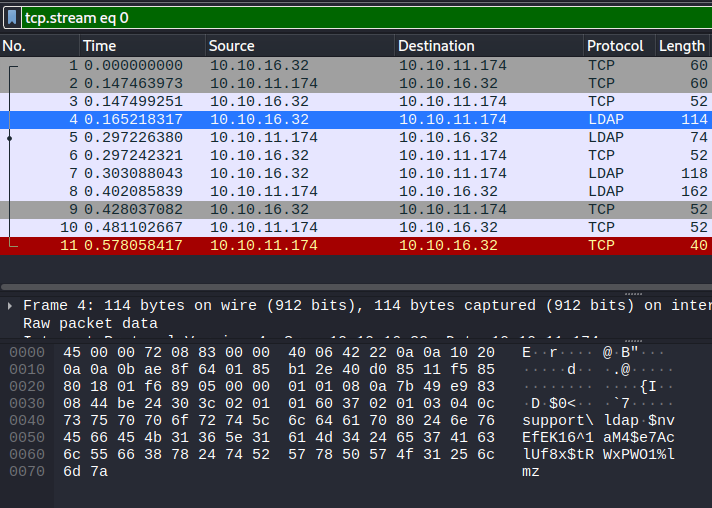This screenshot has width=712, height=508.
Task: Select the Raw packet data row
Action: click(90, 324)
